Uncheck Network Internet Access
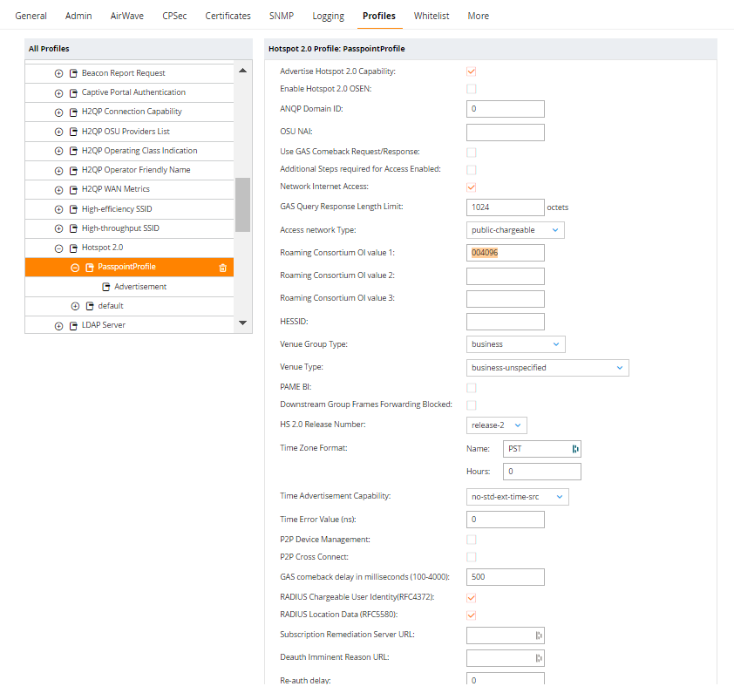The image size is (734, 700). (x=472, y=187)
